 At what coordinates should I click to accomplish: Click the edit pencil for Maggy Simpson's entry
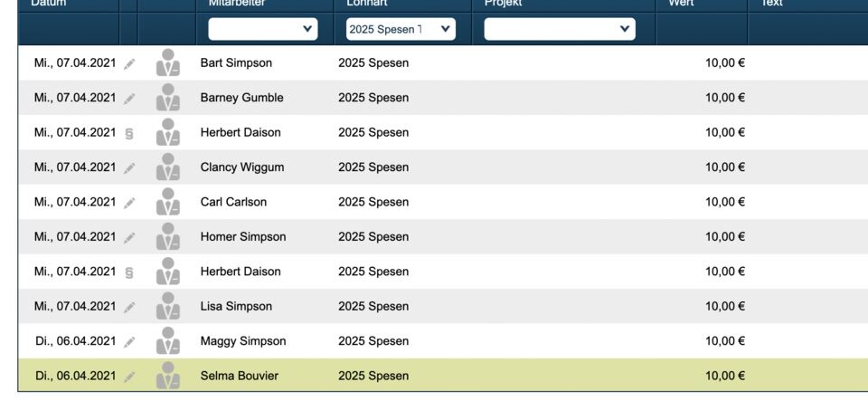(130, 341)
